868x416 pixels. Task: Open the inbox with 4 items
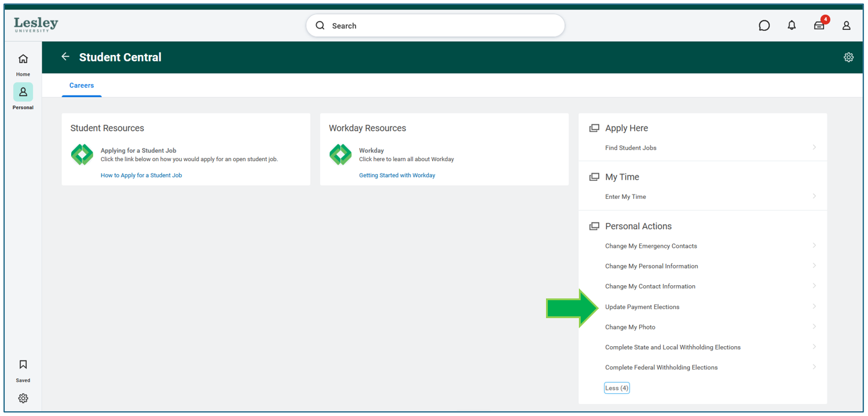(820, 24)
